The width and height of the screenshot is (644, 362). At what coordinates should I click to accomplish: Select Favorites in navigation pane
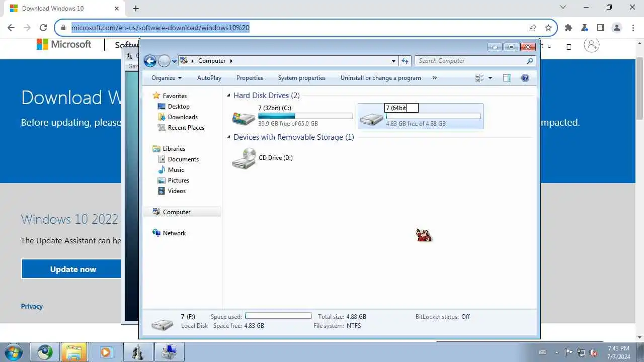(x=175, y=96)
